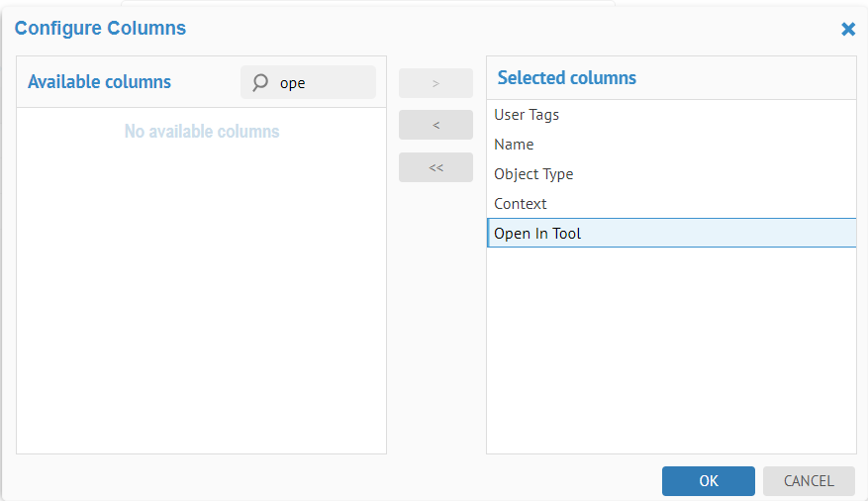Click the magnifier search icon
This screenshot has height=501, width=868.
tap(260, 83)
